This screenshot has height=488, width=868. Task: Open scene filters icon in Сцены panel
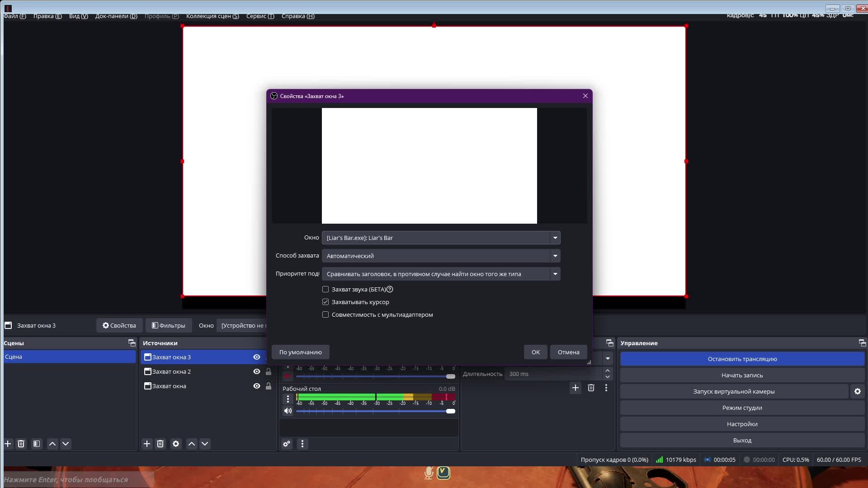37,444
